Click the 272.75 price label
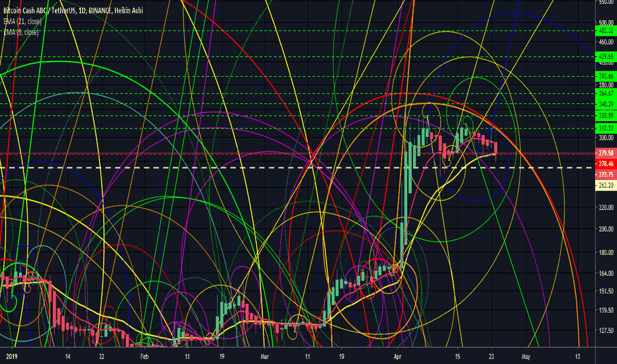Screen dimensions: 617x364 (x=606, y=175)
